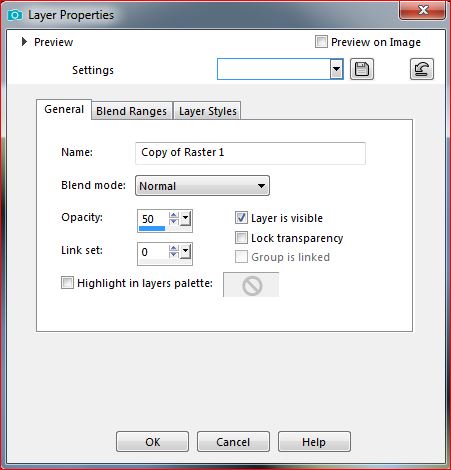
Task: Click the reset to default arrow icon
Action: 422,69
